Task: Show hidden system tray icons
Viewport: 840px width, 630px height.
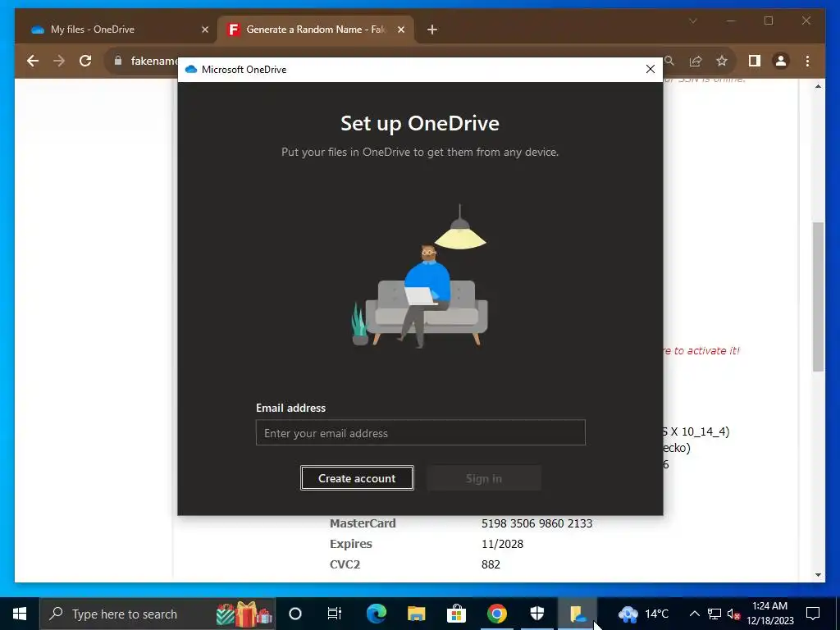Action: [x=694, y=614]
